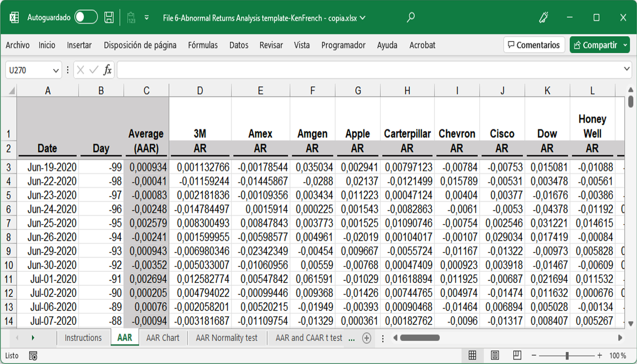Select column C header
Viewport: 637px width, 364px height.
coord(146,90)
